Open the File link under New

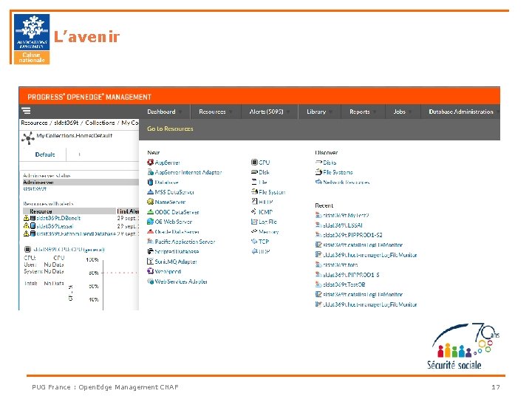click(263, 183)
